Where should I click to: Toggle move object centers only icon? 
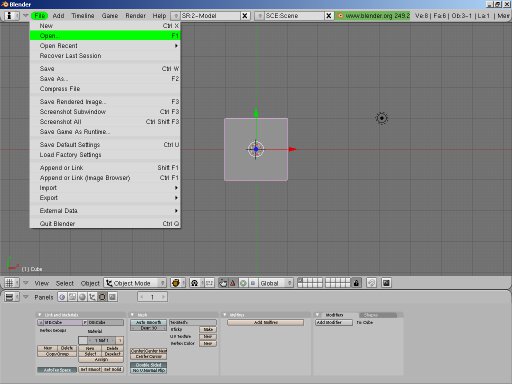(209, 283)
